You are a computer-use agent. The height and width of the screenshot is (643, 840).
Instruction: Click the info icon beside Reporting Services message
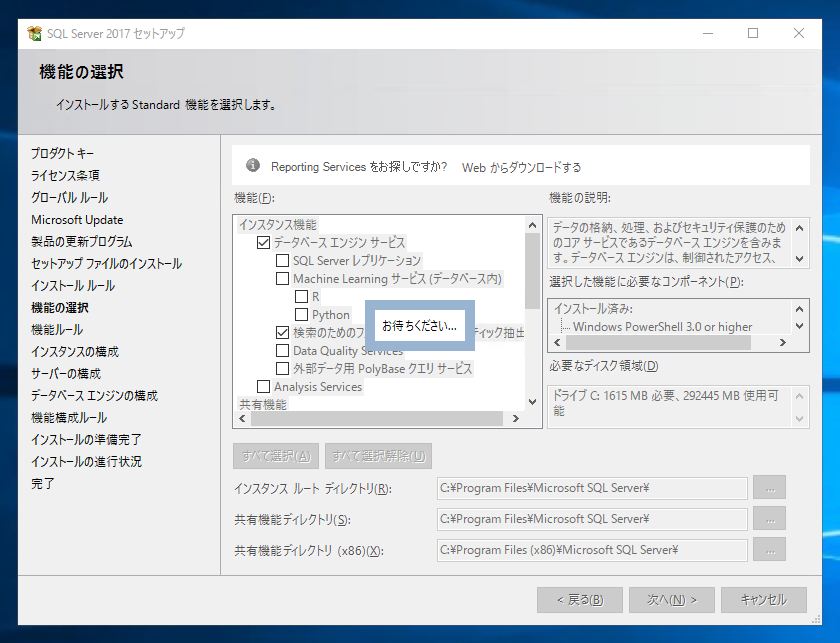[x=253, y=166]
